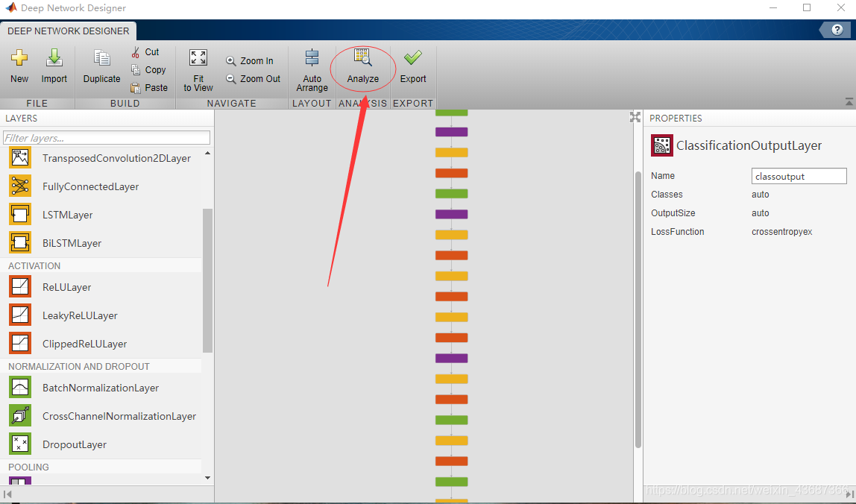This screenshot has width=856, height=504.
Task: Select the DropoutLayer icon
Action: click(x=20, y=444)
